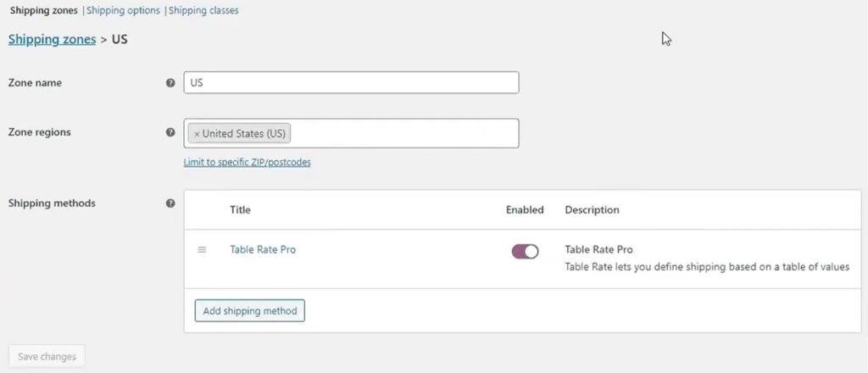The height and width of the screenshot is (373, 868).
Task: Go back via Shipping zones breadcrumb link
Action: coord(52,39)
